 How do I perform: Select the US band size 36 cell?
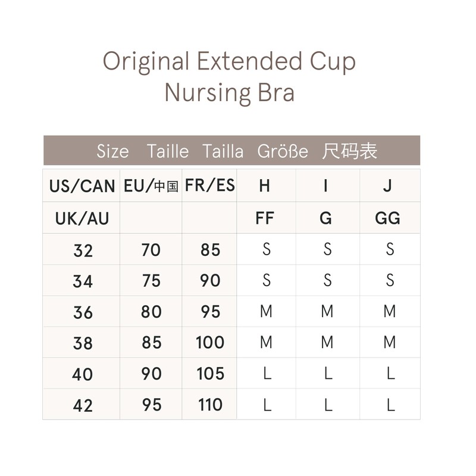83,312
